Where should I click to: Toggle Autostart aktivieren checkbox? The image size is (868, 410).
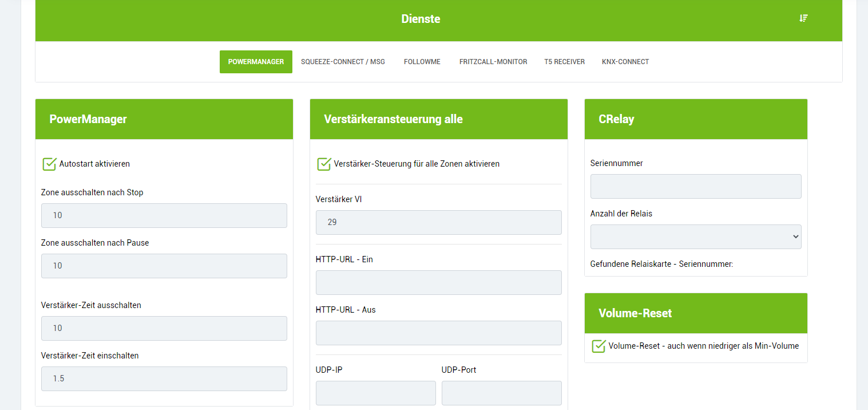[49, 164]
